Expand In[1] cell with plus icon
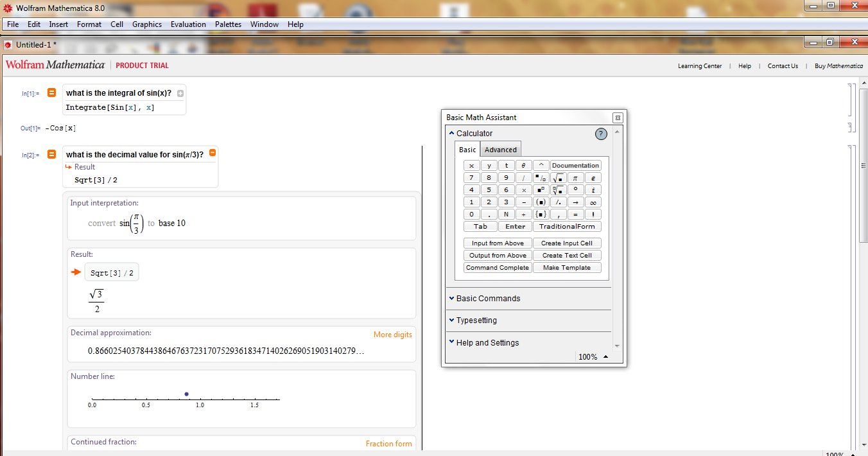 180,93
